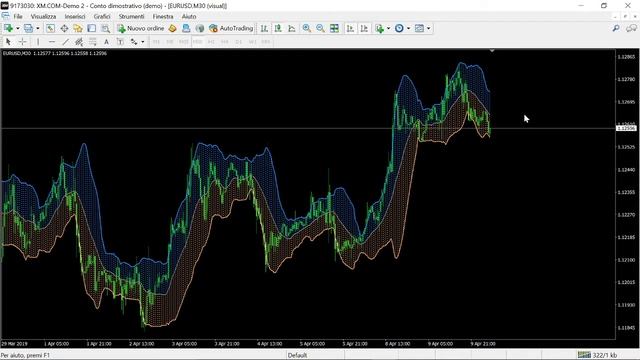Image resolution: width=640 pixels, height=360 pixels.
Task: Click the Arrows objects tool icon
Action: click(134, 42)
